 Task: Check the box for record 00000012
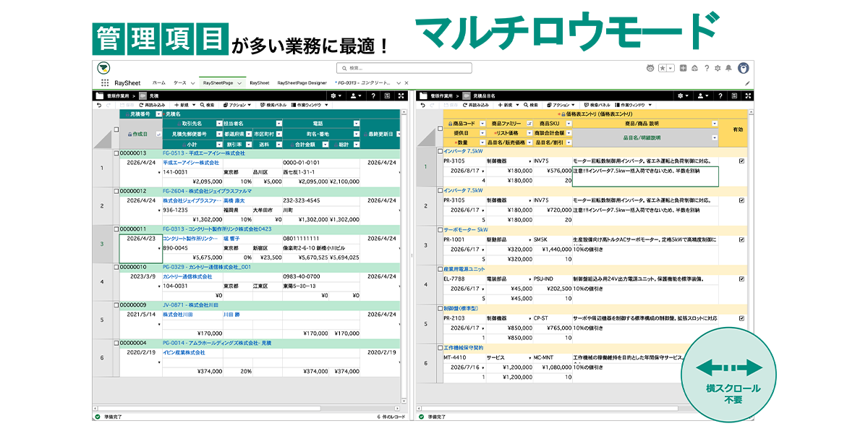(x=116, y=191)
